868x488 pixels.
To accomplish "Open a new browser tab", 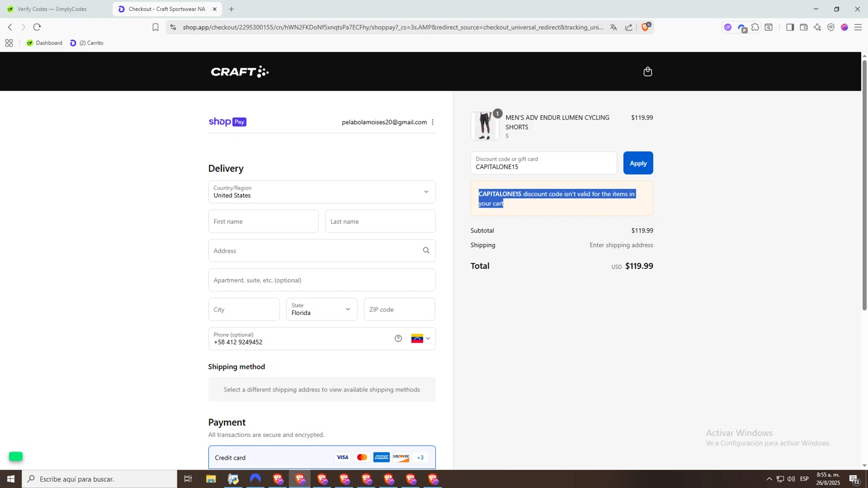I will tap(231, 9).
